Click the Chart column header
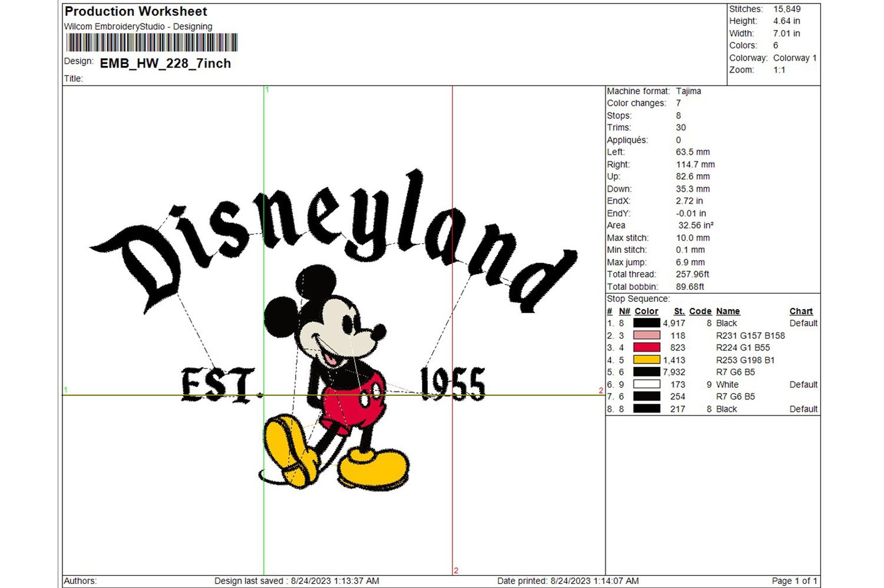Viewport: 884px width, 588px height. [x=801, y=311]
